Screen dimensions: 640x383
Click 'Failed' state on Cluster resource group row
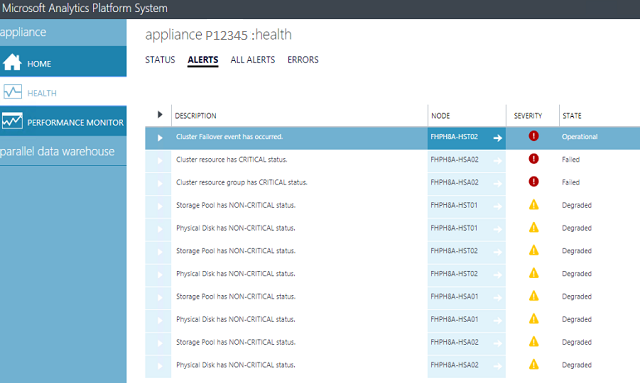[x=571, y=183]
